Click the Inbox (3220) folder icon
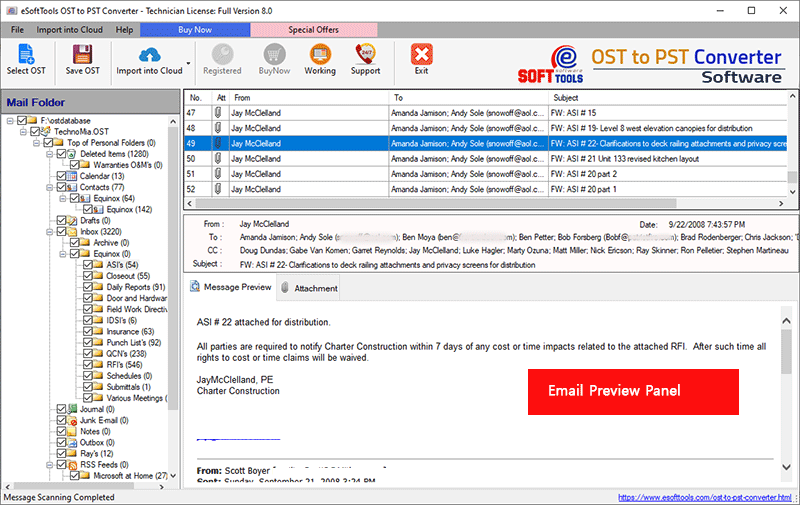 click(x=72, y=232)
